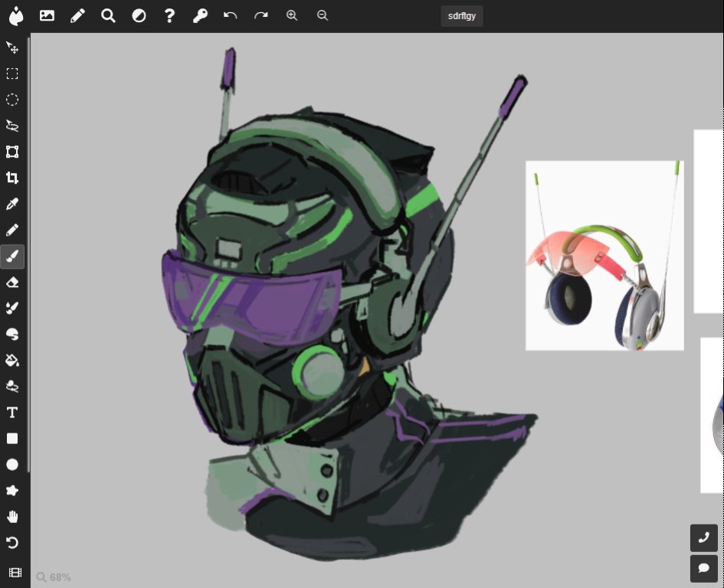
Task: Select the Rotate view tool
Action: 12,543
